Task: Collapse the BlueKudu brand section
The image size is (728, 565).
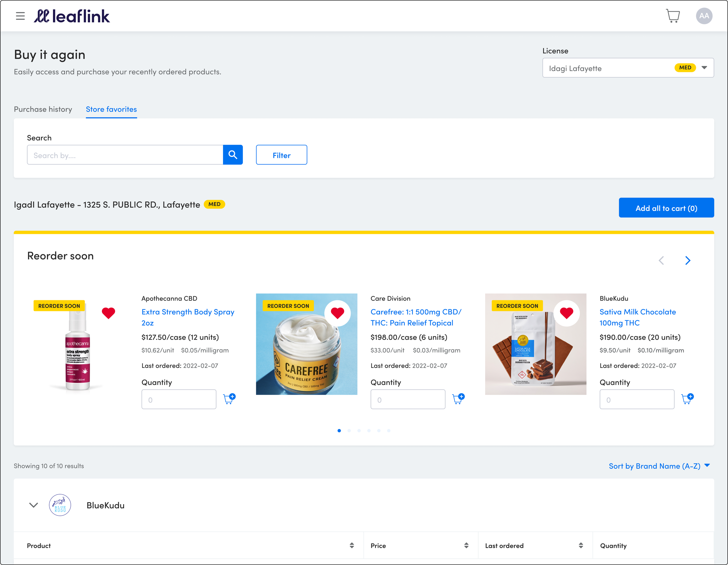Action: pos(34,505)
